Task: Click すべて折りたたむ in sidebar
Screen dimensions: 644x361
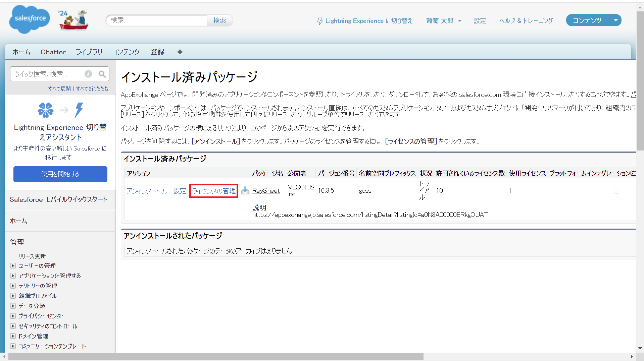Action: click(x=92, y=89)
